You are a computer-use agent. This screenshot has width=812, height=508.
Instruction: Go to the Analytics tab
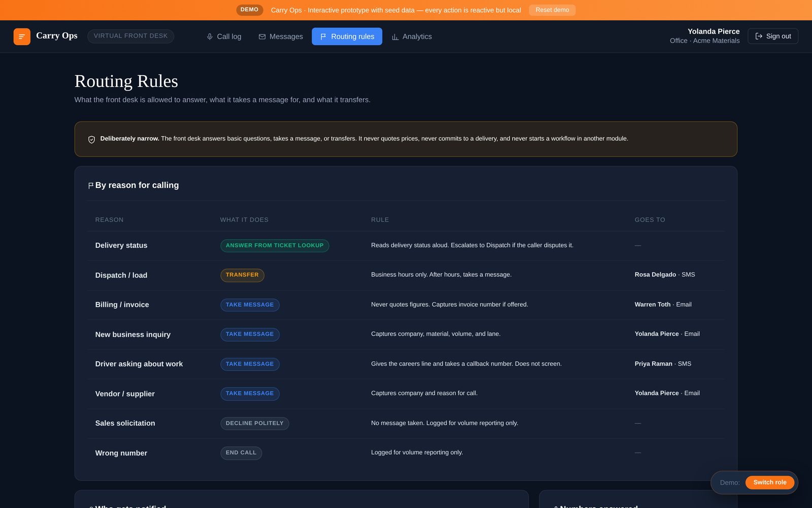point(412,37)
